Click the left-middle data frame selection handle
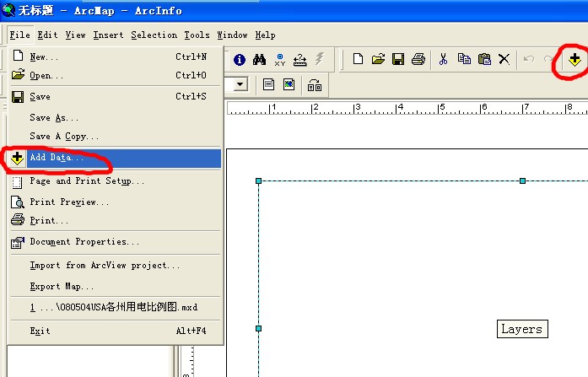The image size is (588, 377). click(x=258, y=329)
